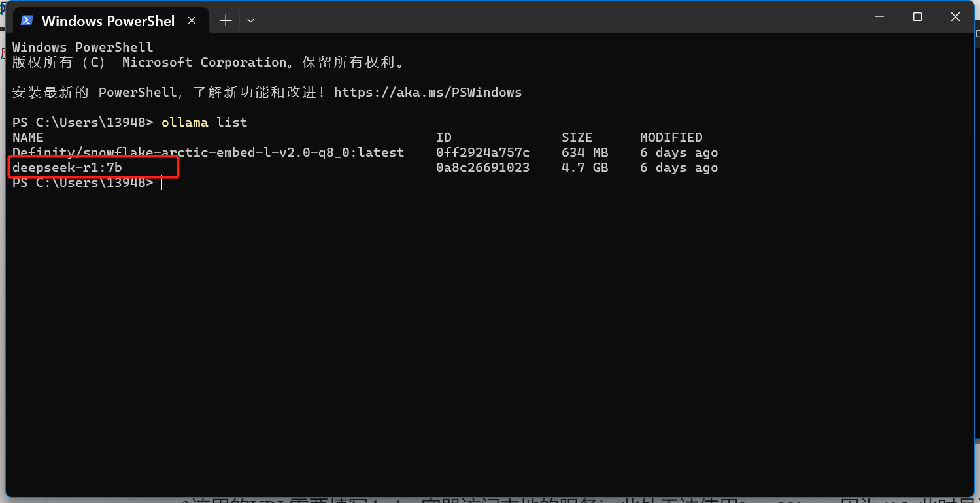
Task: Click the snowflake-arctic-embed model name
Action: tap(208, 152)
